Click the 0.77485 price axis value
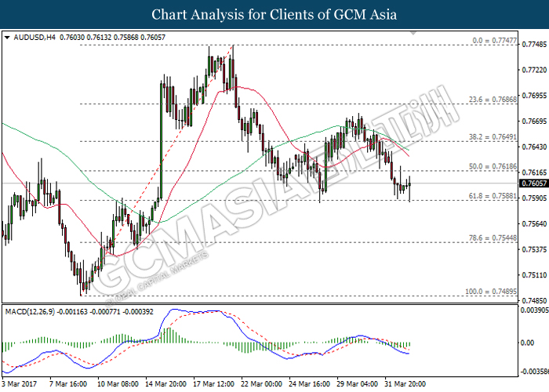Image resolution: width=549 pixels, height=392 pixels. click(534, 45)
